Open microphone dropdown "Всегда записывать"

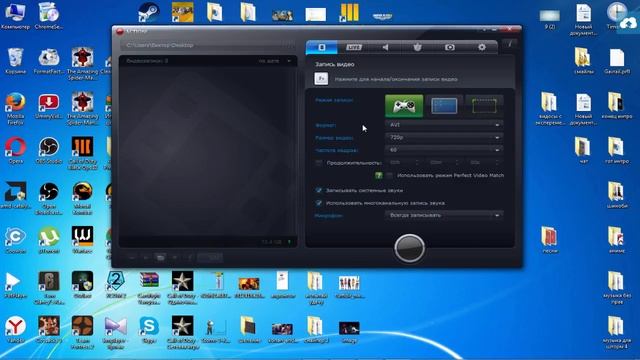(x=444, y=215)
